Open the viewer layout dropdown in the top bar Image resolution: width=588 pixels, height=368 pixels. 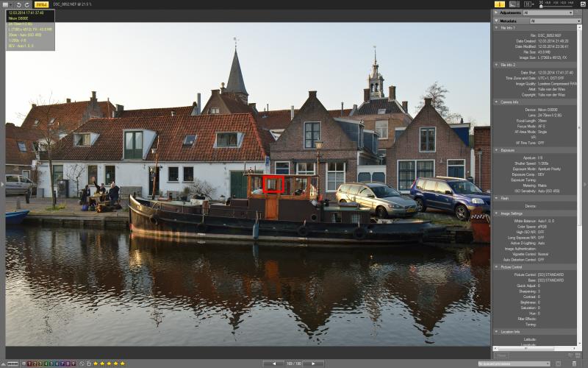click(x=528, y=4)
